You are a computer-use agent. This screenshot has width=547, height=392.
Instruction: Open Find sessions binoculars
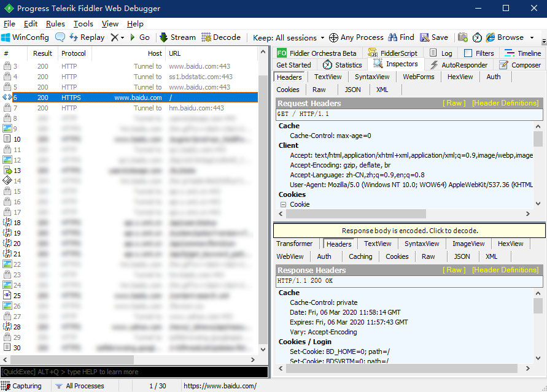[x=401, y=37]
